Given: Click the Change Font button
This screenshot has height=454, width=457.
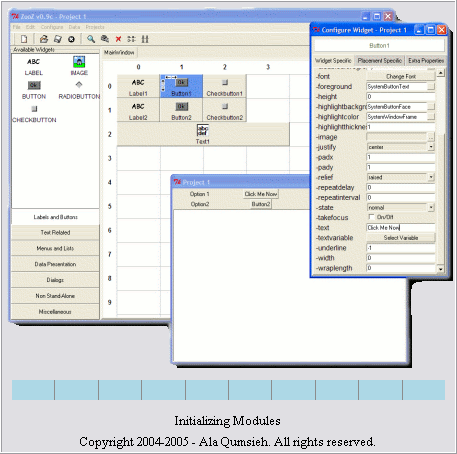Looking at the screenshot, I should coord(401,76).
